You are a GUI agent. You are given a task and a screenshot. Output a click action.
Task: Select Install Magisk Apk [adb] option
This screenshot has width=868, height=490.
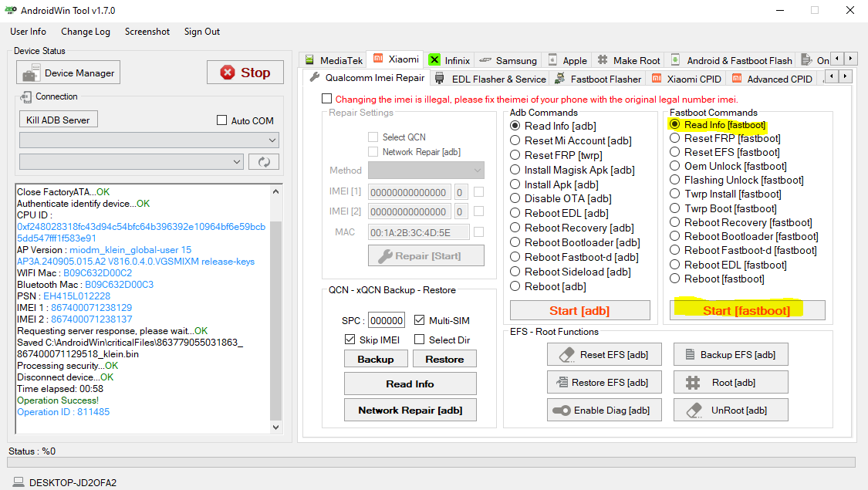[x=515, y=170]
